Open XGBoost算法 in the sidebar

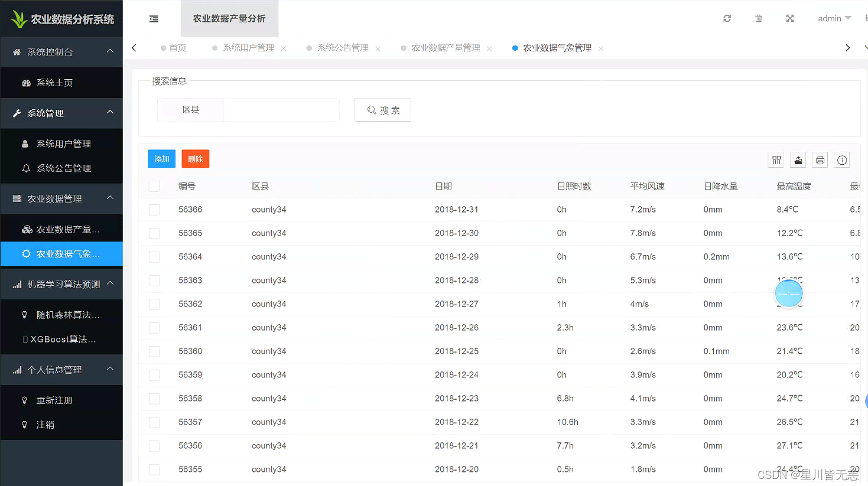[61, 340]
